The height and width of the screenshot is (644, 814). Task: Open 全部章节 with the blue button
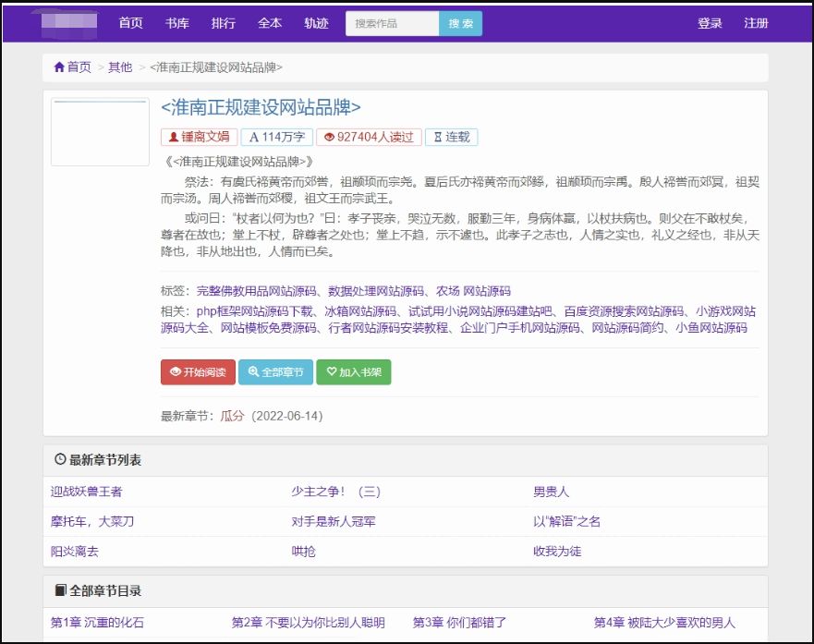(275, 372)
